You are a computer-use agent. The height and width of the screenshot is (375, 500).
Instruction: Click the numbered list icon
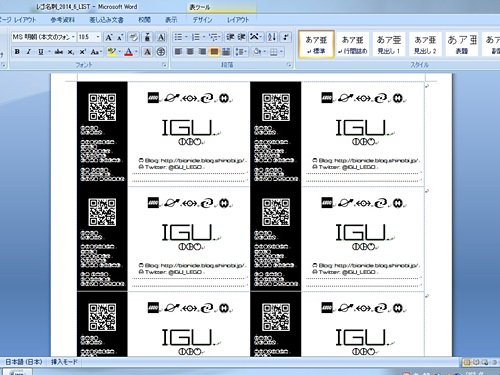196,37
